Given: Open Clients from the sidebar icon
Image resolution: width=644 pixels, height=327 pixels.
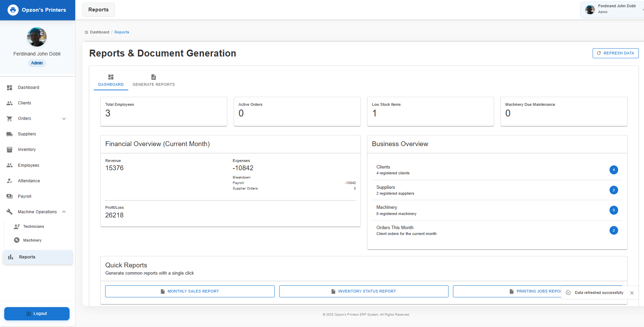Looking at the screenshot, I should (10, 103).
